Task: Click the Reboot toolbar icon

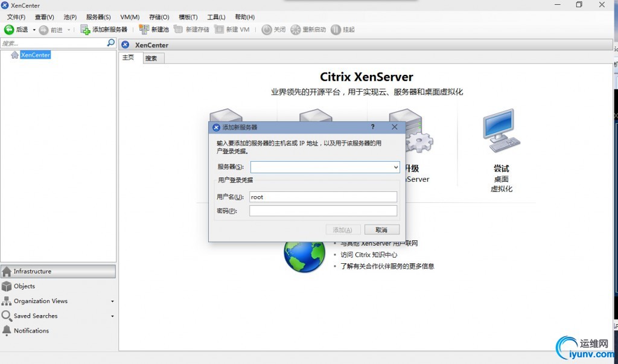Action: click(295, 30)
